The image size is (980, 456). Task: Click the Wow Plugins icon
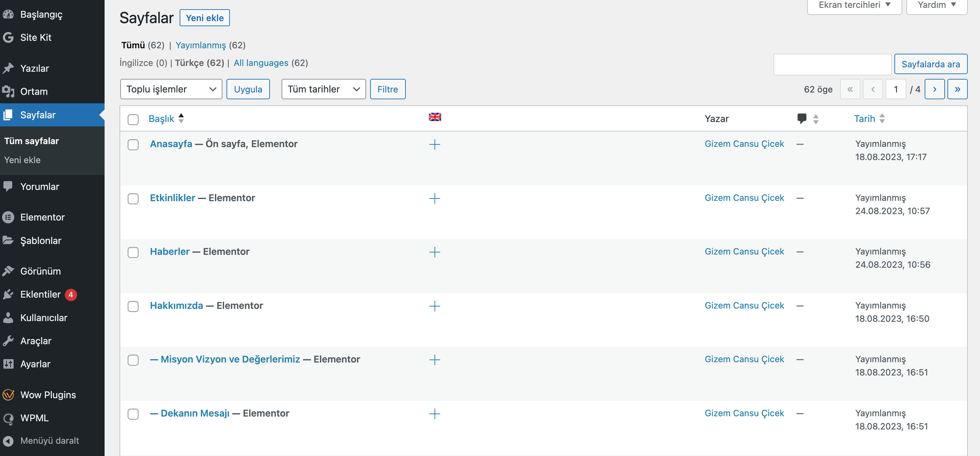[x=8, y=395]
